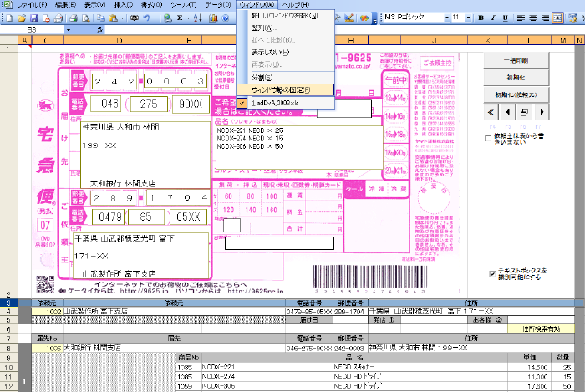The image size is (585, 392).
Task: Open the 挿入(I) menu
Action: coord(124,4)
